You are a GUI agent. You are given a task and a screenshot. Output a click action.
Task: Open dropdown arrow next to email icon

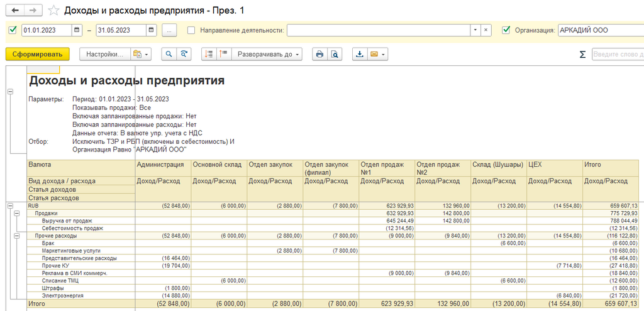pyautogui.click(x=384, y=54)
